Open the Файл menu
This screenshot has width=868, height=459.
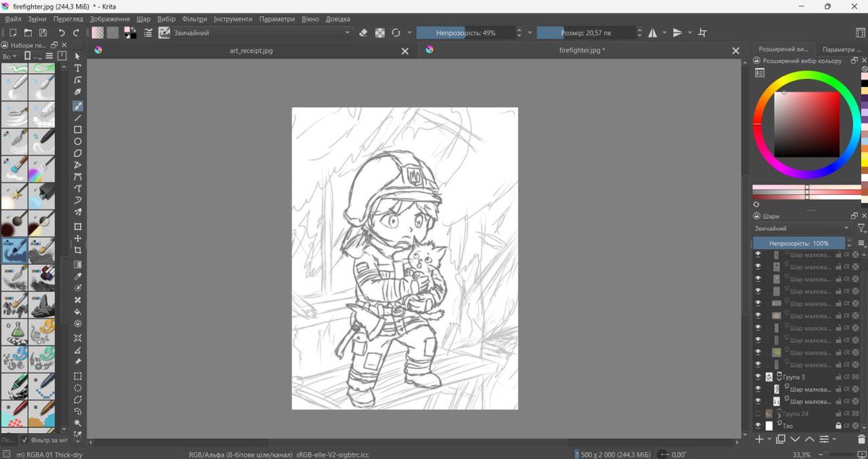pos(12,19)
